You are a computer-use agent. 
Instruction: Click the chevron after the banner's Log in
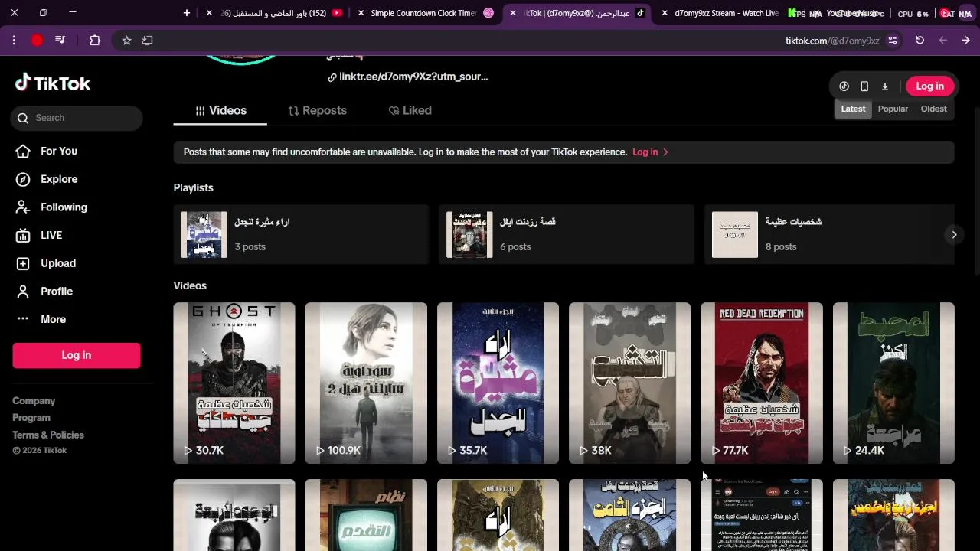tap(665, 152)
